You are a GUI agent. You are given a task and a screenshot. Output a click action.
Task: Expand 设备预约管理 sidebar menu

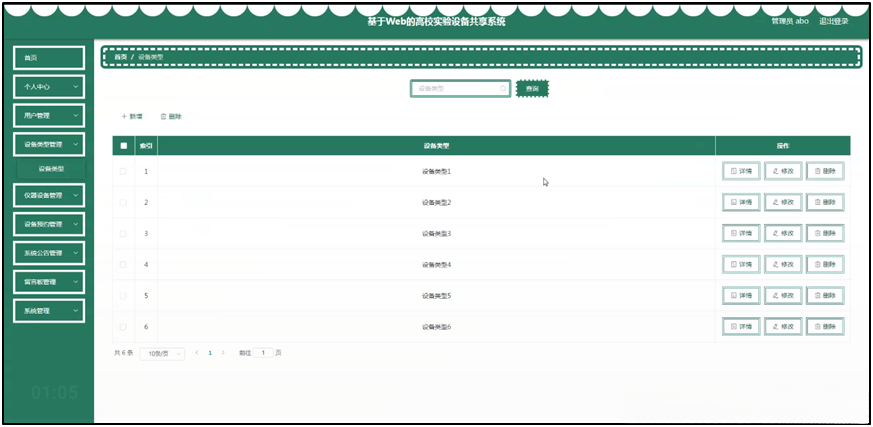[49, 224]
